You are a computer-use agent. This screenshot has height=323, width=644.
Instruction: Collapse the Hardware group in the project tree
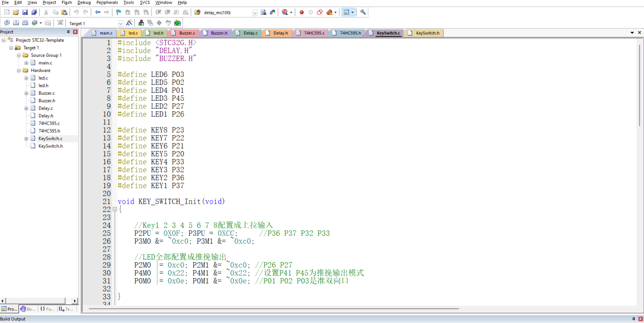[19, 71]
